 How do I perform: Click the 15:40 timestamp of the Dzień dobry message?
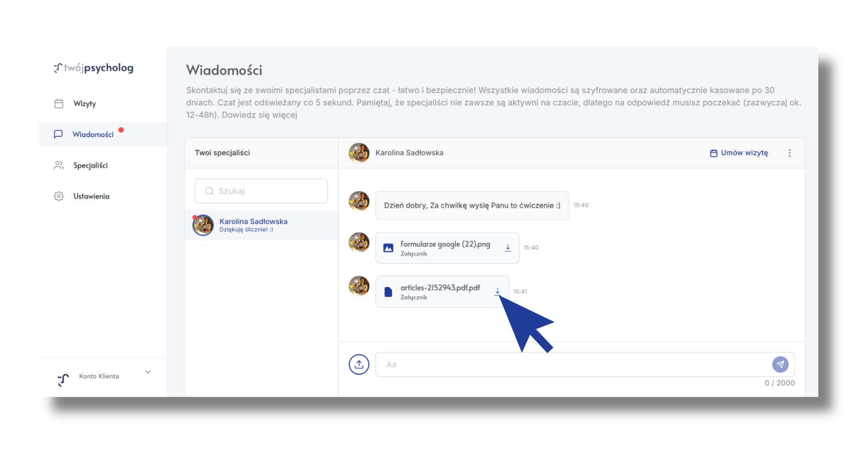coord(581,205)
